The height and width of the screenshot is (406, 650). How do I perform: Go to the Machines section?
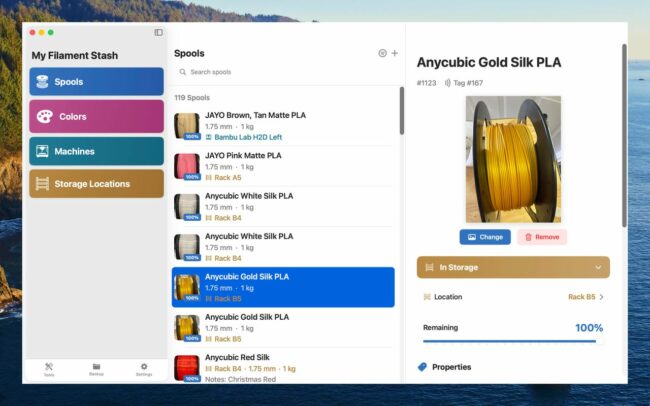96,151
